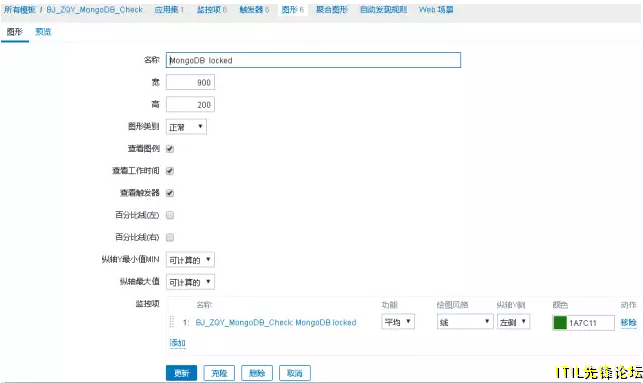Click 添加 to add an item
643x383 pixels.
[178, 343]
